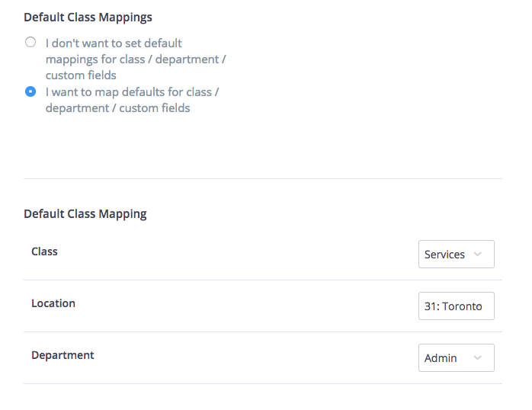Select the "I want to map defaults" radio button
Viewport: 532px width, 410px height.
pos(30,91)
